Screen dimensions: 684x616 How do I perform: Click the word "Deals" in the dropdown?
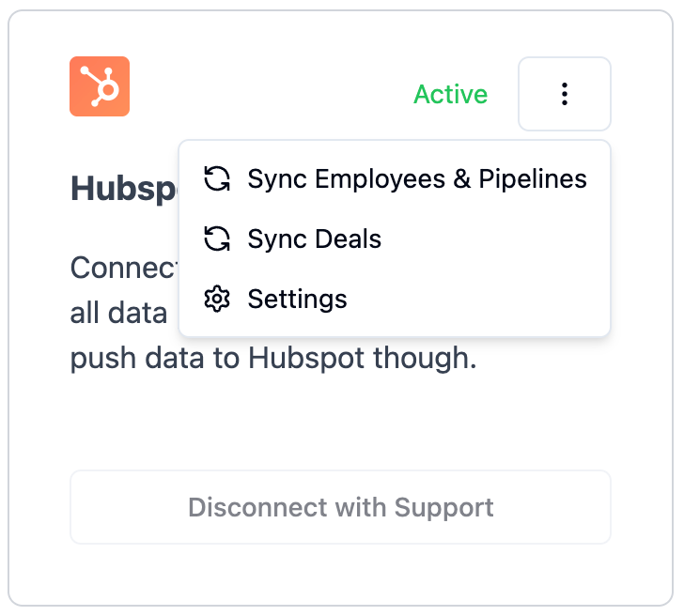348,239
